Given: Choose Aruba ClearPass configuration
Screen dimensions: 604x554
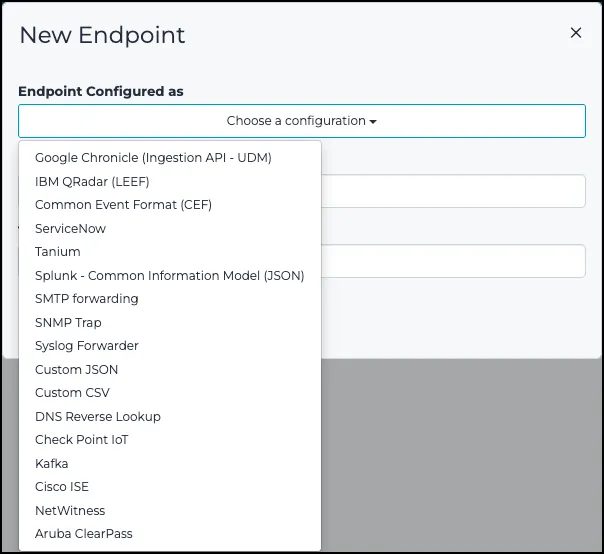Looking at the screenshot, I should click(x=84, y=534).
